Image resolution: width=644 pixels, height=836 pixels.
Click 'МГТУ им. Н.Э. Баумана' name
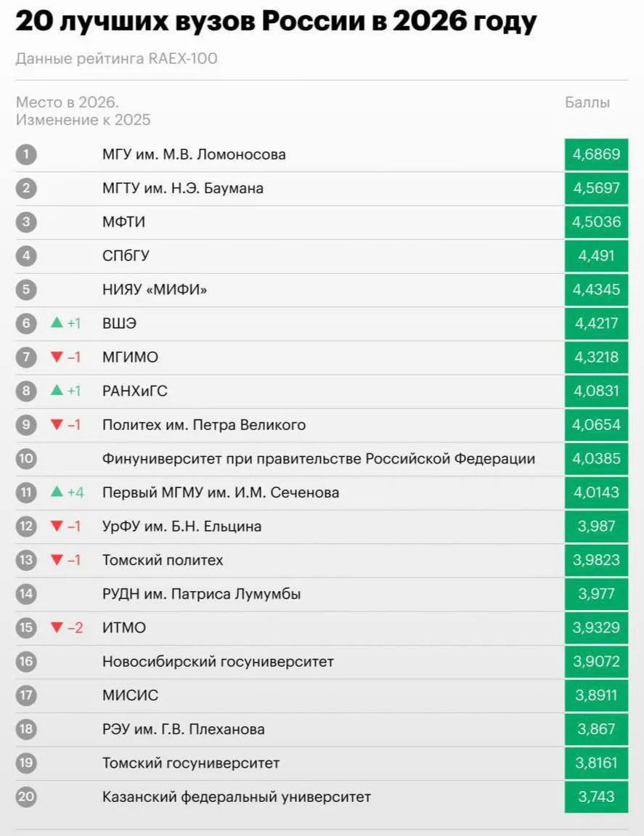(x=183, y=188)
